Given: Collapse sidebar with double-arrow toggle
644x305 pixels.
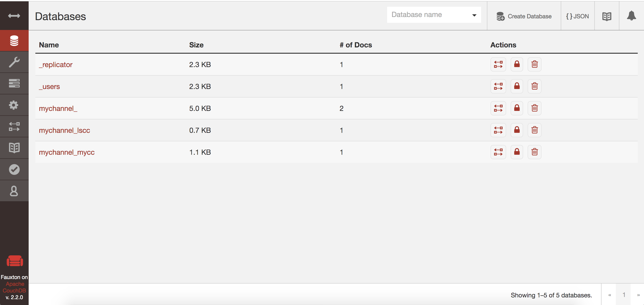Looking at the screenshot, I should tap(14, 16).
